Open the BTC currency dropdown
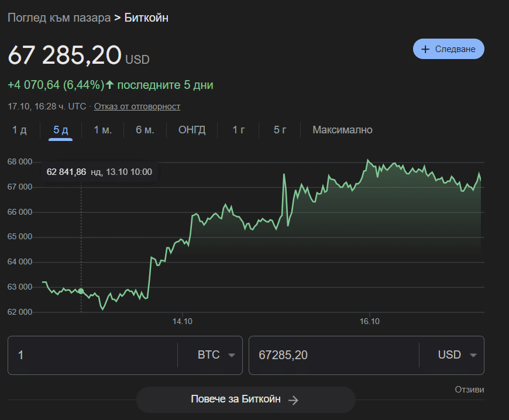 (216, 354)
